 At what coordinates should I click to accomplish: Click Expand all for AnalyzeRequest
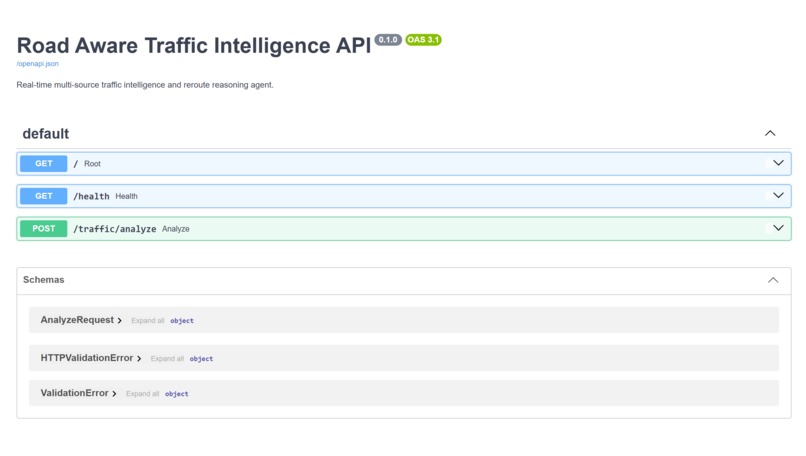148,320
